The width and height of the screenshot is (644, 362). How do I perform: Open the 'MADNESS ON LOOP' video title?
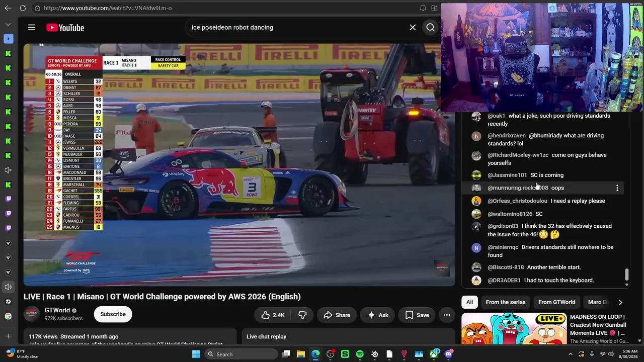tap(598, 325)
